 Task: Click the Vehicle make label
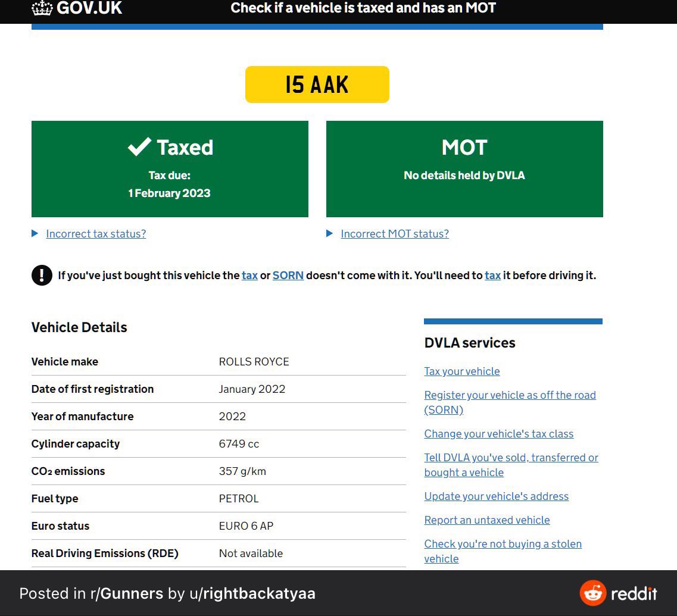click(65, 362)
